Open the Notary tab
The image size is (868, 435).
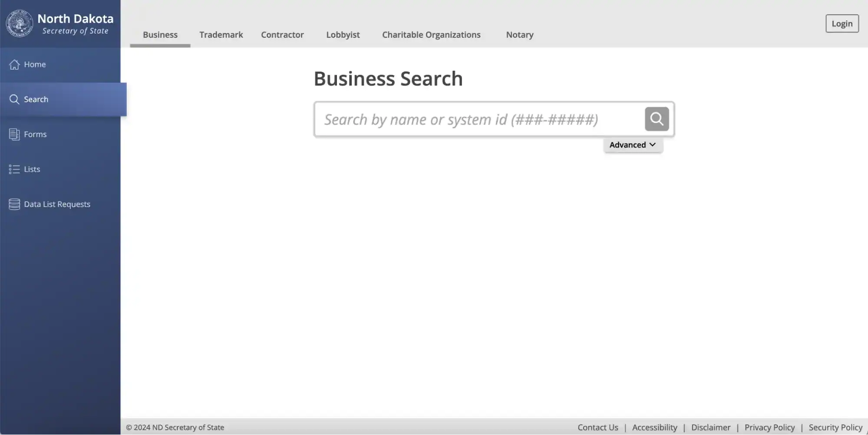pyautogui.click(x=519, y=35)
